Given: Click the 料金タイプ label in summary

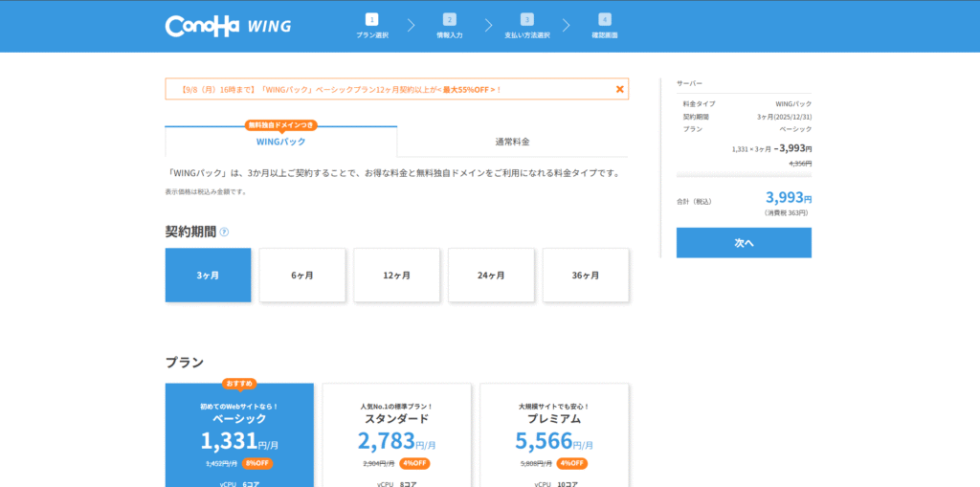Looking at the screenshot, I should (700, 103).
